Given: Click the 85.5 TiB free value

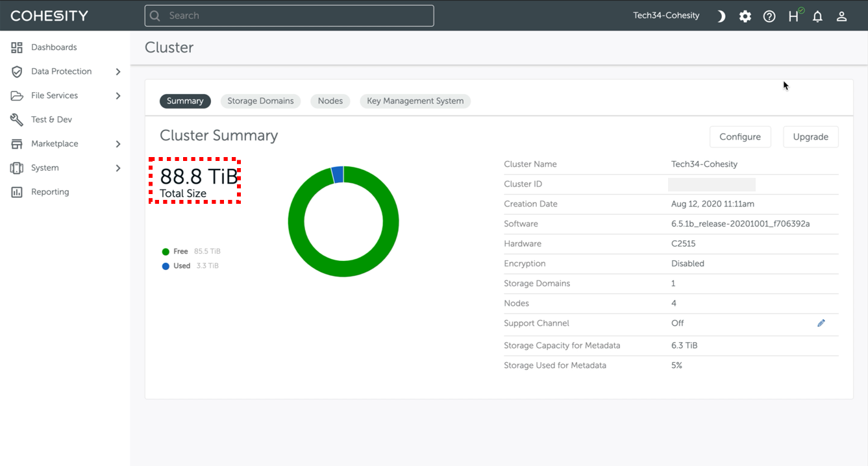Looking at the screenshot, I should [x=207, y=252].
